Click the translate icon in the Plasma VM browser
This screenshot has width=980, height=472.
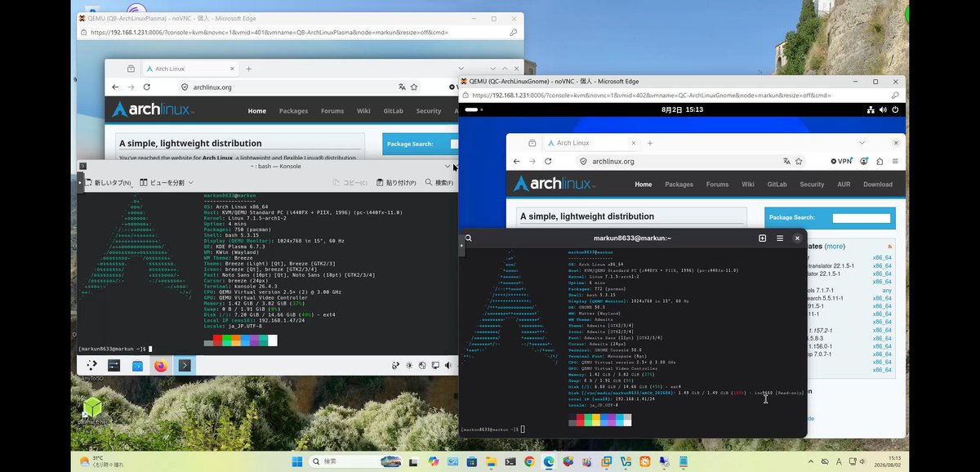402,87
